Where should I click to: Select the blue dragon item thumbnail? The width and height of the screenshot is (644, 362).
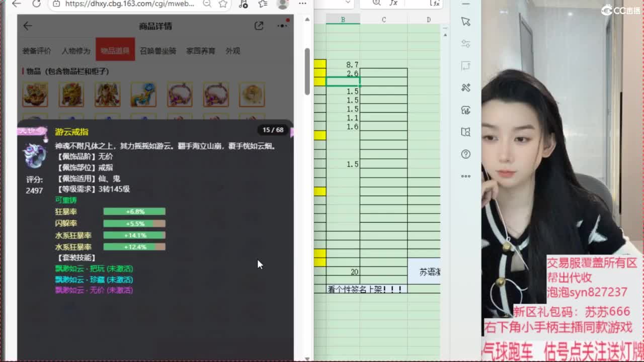[143, 94]
